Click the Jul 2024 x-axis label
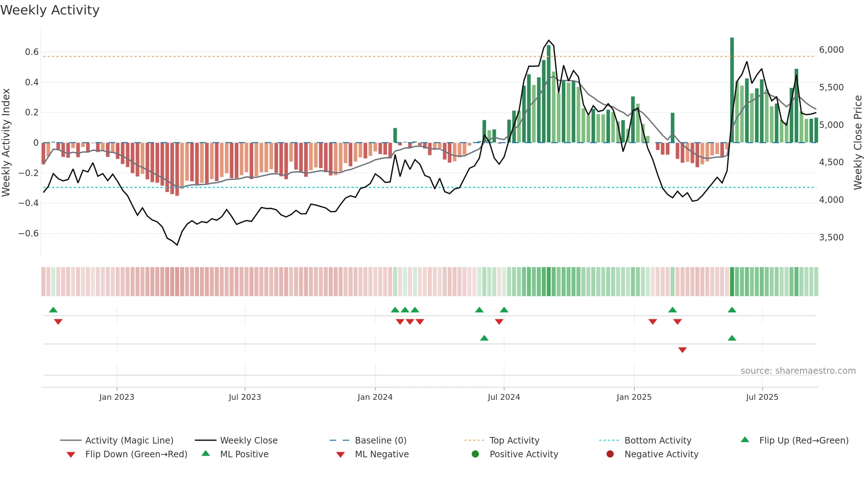This screenshot has width=868, height=488. (x=504, y=397)
